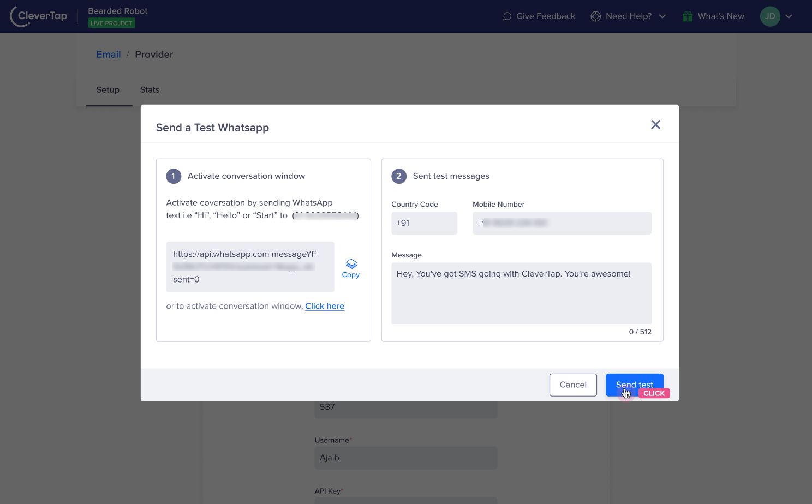The image size is (812, 504).
Task: Click the What's New gift icon
Action: tap(688, 16)
